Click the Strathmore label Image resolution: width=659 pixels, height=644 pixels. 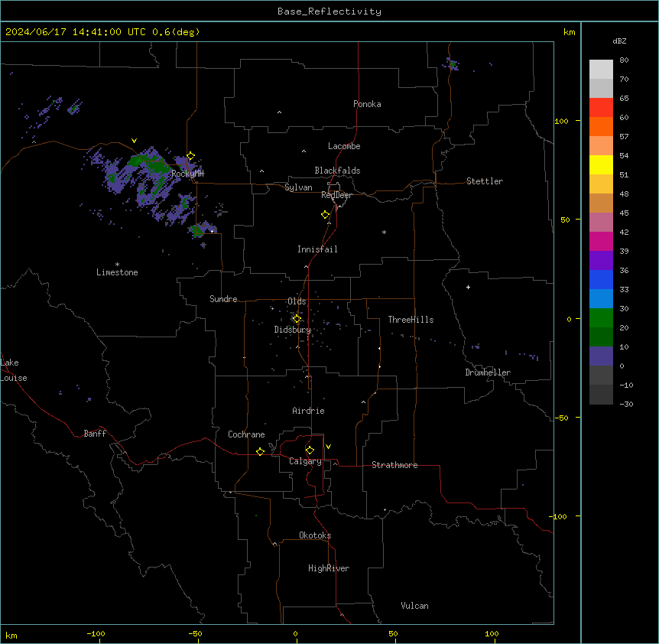point(394,465)
